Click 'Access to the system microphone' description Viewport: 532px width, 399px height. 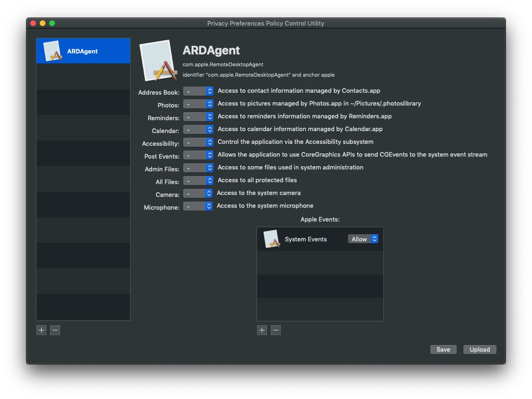[x=265, y=206]
